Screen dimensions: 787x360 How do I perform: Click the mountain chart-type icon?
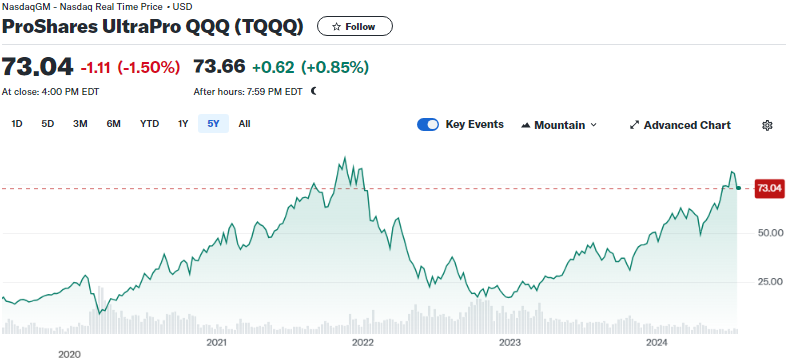[x=526, y=125]
